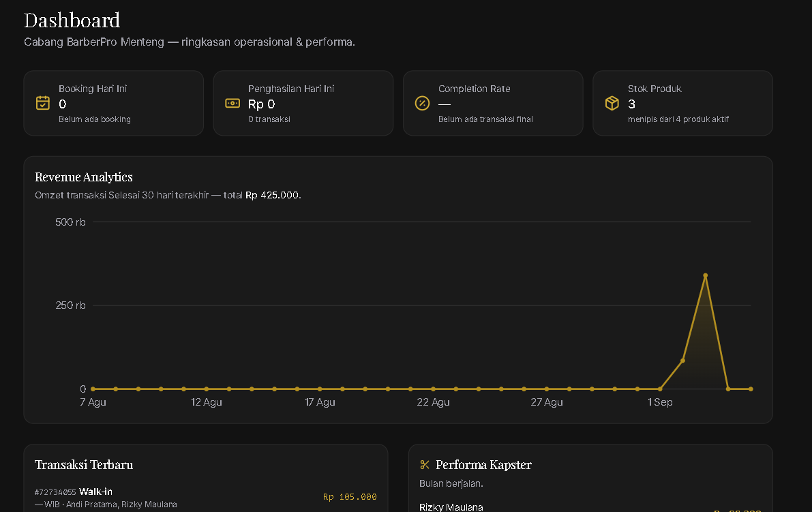Click the Bulan berjalan subtitle
The height and width of the screenshot is (512, 812).
pos(451,483)
